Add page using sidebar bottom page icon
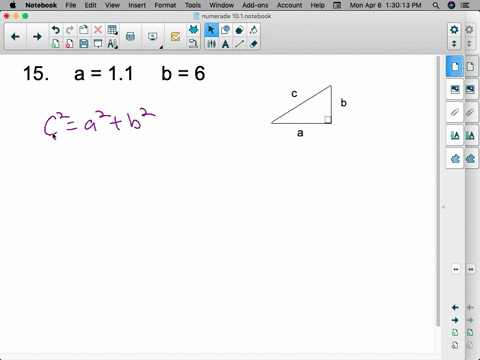480x360 pixels. pyautogui.click(x=455, y=333)
